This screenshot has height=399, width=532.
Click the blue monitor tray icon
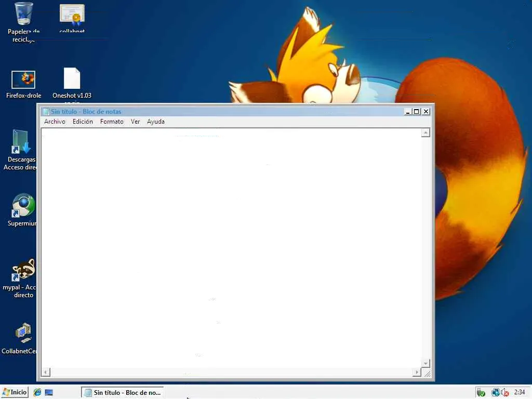click(x=495, y=393)
